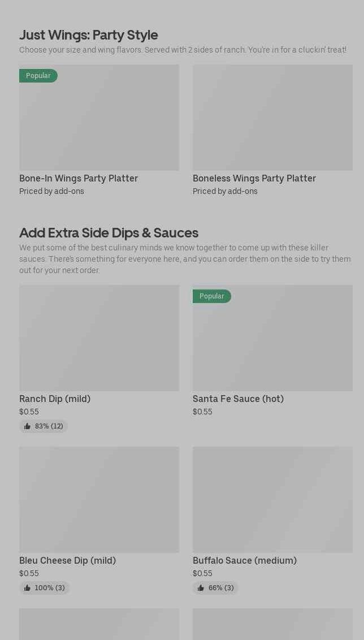Click thumbs-up icon on Ranch Dip rating

click(x=27, y=426)
